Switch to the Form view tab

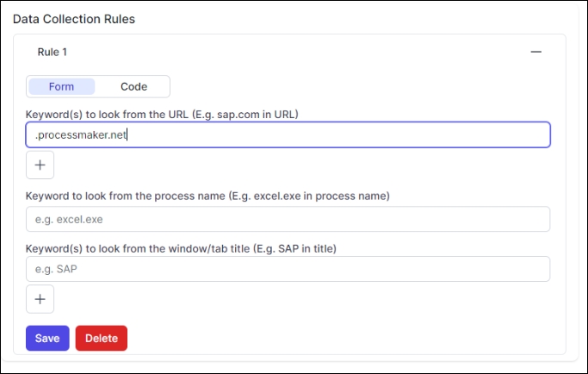pos(61,86)
